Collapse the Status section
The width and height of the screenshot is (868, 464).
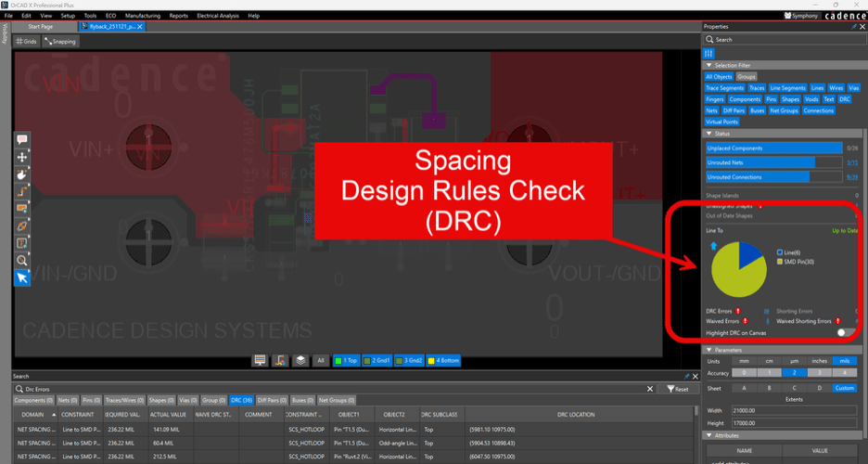pyautogui.click(x=709, y=134)
